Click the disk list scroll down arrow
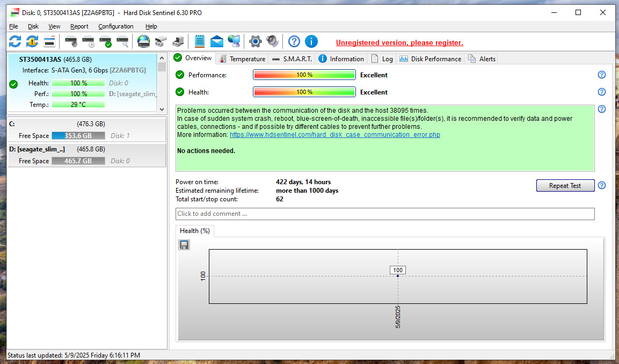The image size is (619, 364). [162, 110]
